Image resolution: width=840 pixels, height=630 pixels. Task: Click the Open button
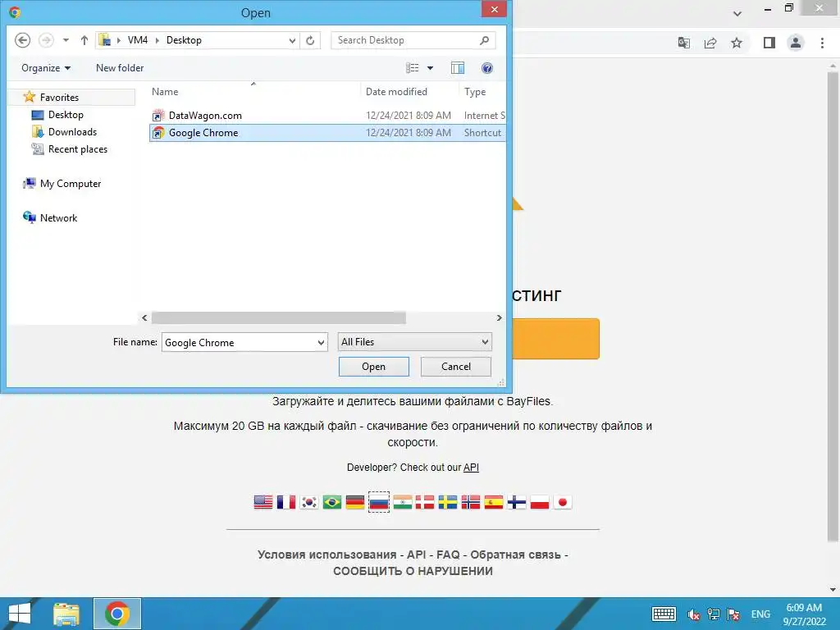click(x=374, y=367)
